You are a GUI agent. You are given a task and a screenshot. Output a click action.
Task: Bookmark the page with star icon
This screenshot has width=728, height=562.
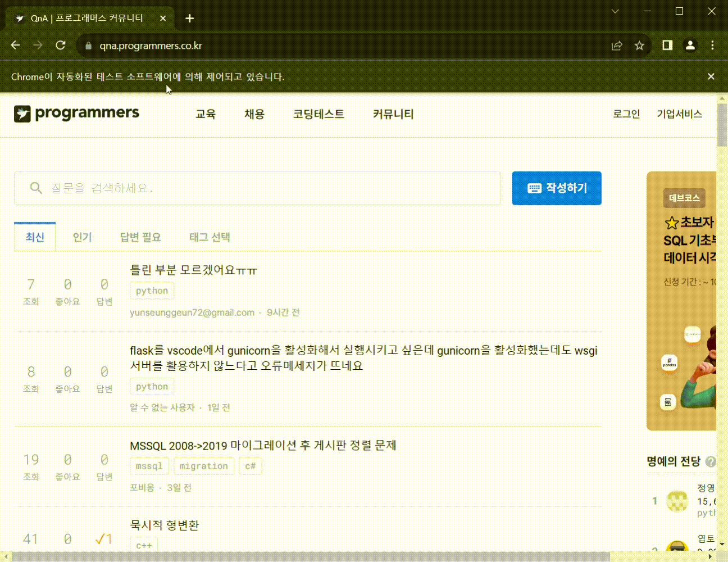[639, 46]
